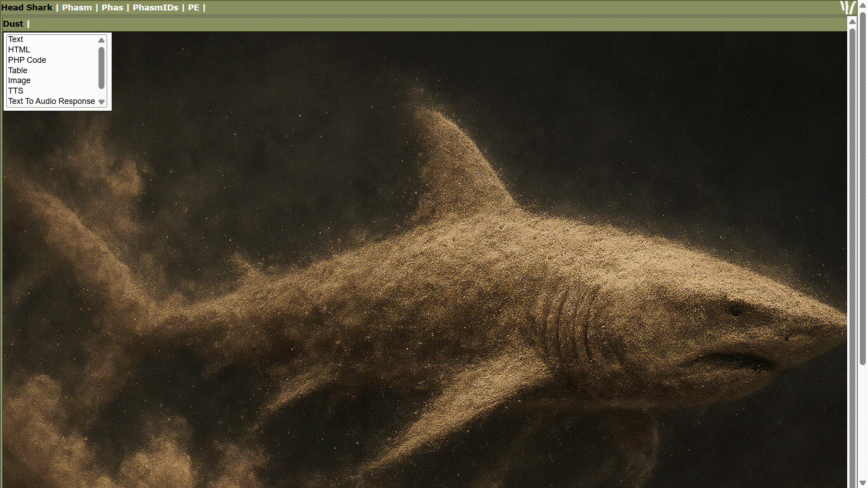
Task: Select PHP Code from the list
Action: [27, 60]
